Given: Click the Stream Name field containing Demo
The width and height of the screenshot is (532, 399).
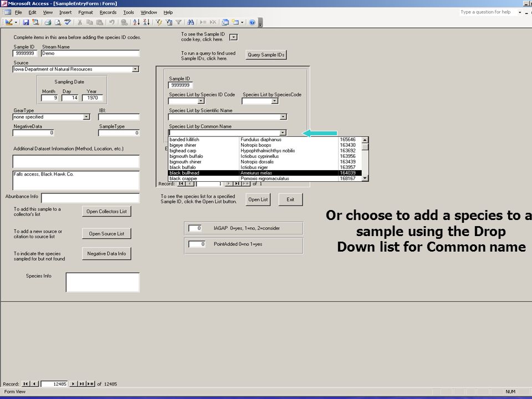Looking at the screenshot, I should pos(90,53).
